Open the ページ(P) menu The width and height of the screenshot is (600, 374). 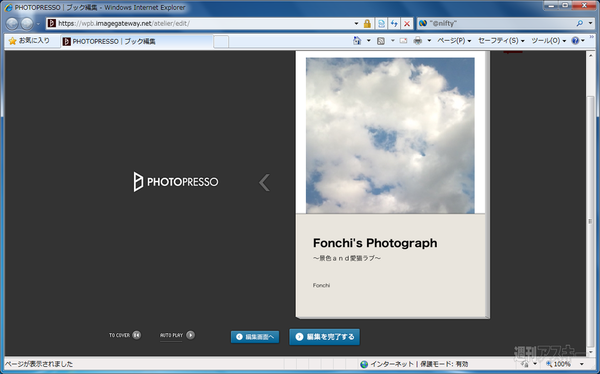point(454,41)
